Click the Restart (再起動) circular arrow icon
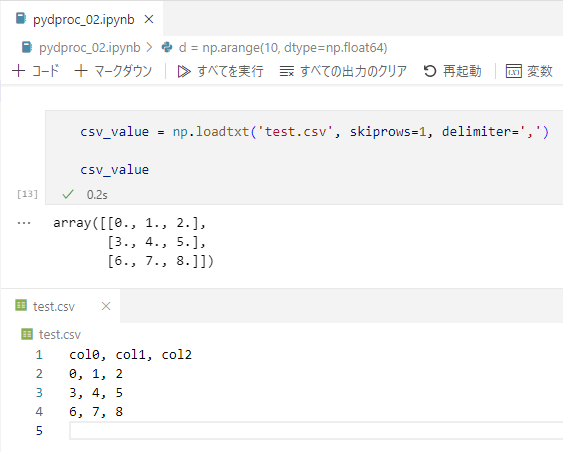Viewport: 563px width, 452px height. click(x=430, y=71)
